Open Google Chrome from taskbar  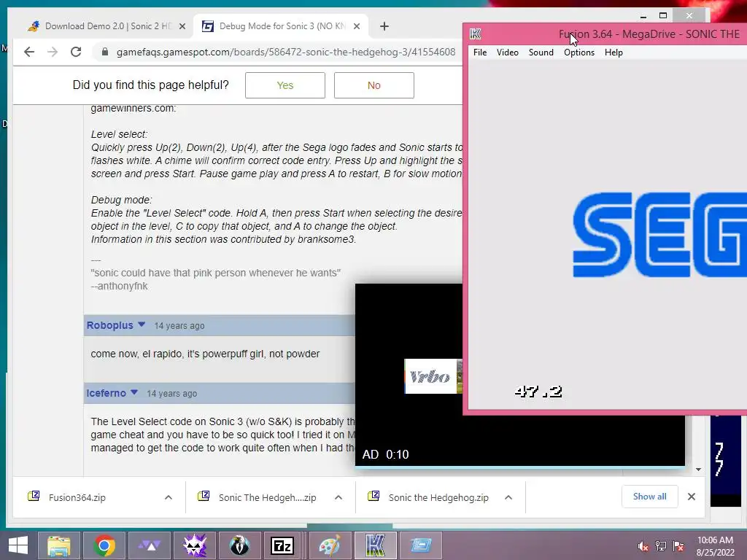(x=104, y=545)
